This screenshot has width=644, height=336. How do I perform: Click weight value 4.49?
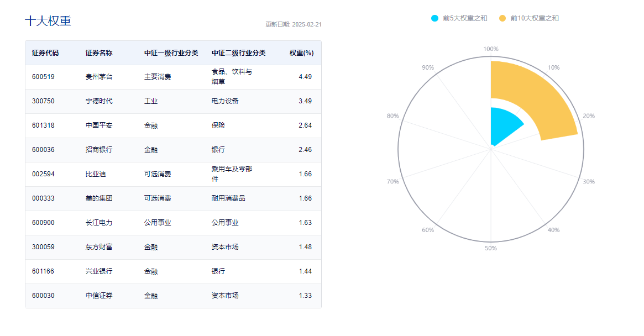pos(305,77)
